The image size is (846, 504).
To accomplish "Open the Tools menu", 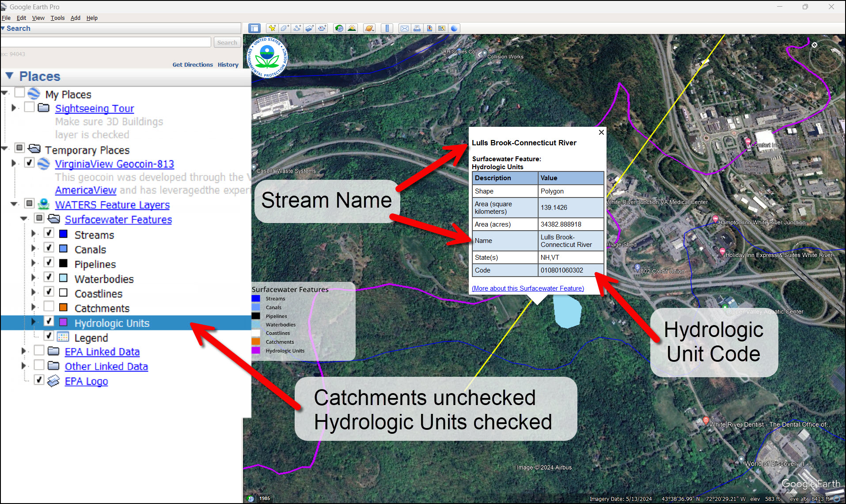I will [57, 18].
